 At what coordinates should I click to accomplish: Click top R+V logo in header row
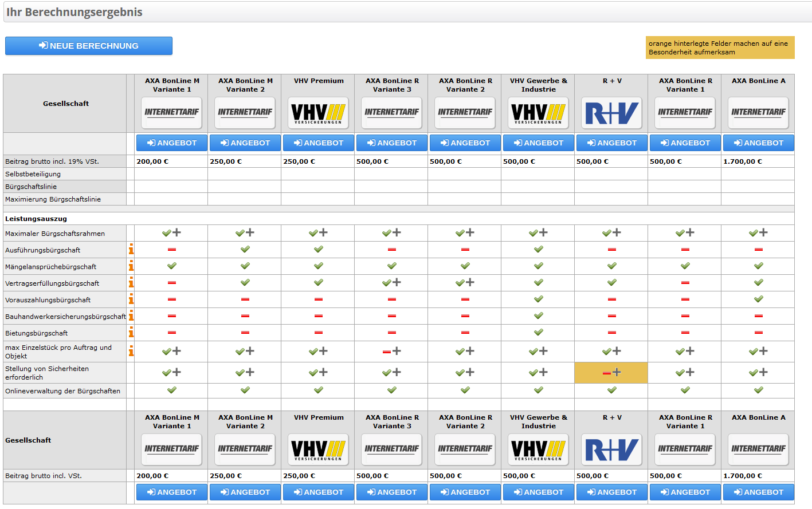pyautogui.click(x=612, y=113)
